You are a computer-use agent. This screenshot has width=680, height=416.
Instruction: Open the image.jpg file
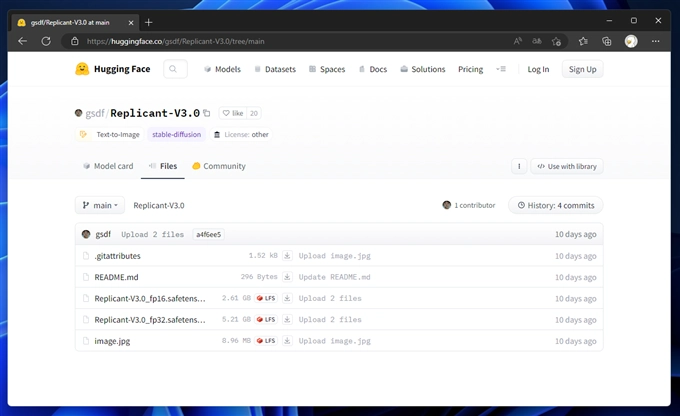pos(112,341)
